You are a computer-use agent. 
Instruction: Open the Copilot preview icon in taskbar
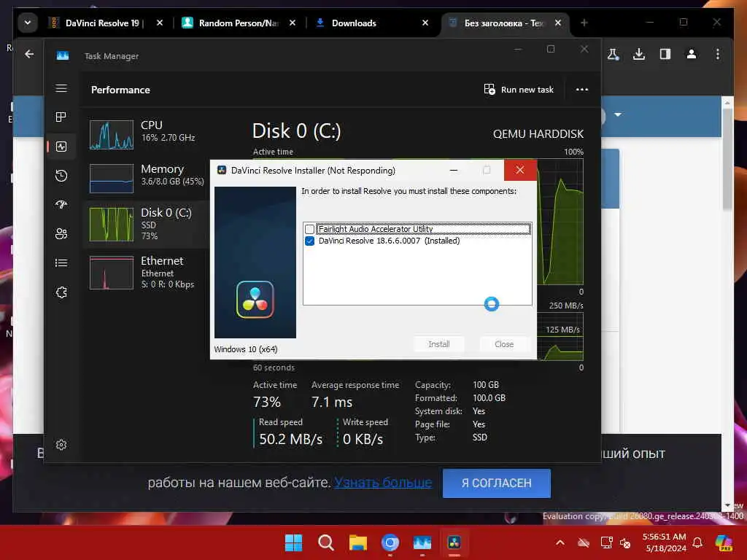click(x=724, y=542)
